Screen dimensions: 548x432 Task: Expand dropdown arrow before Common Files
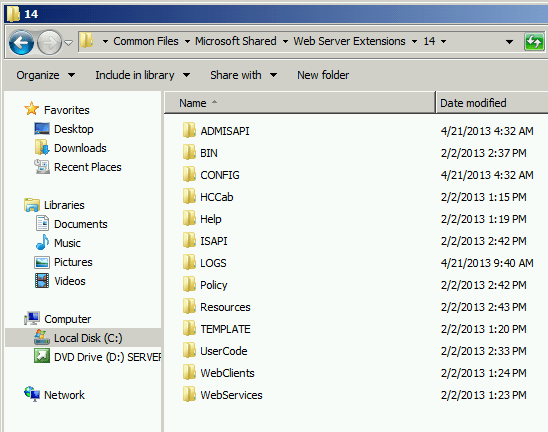coord(105,42)
